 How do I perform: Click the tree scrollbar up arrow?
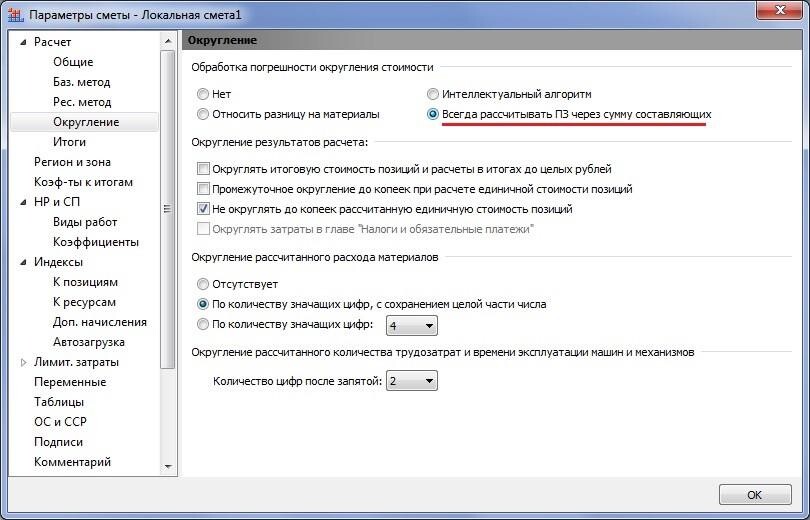click(x=167, y=41)
